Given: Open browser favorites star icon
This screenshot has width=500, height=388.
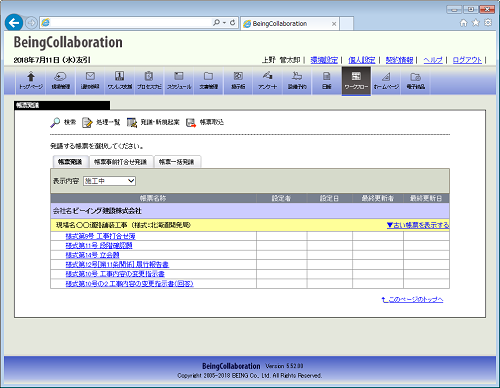Looking at the screenshot, I should coord(476,23).
